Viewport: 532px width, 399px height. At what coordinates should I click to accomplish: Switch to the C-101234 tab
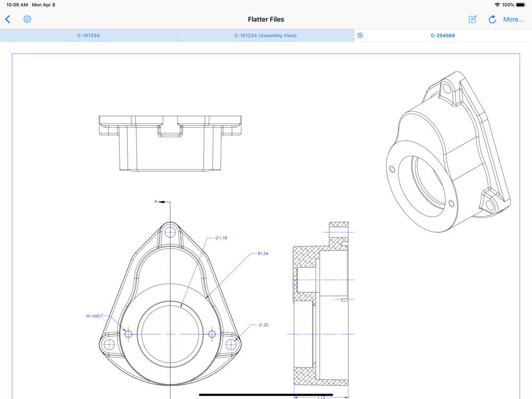[88, 36]
